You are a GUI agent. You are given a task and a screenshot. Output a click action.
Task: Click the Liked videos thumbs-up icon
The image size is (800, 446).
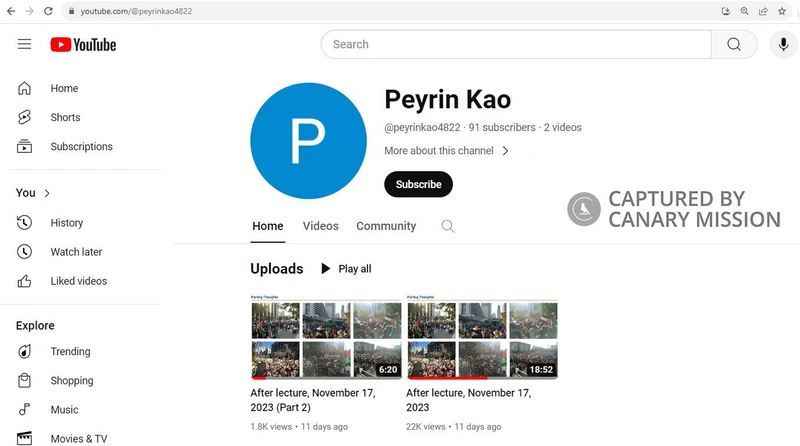coord(24,281)
